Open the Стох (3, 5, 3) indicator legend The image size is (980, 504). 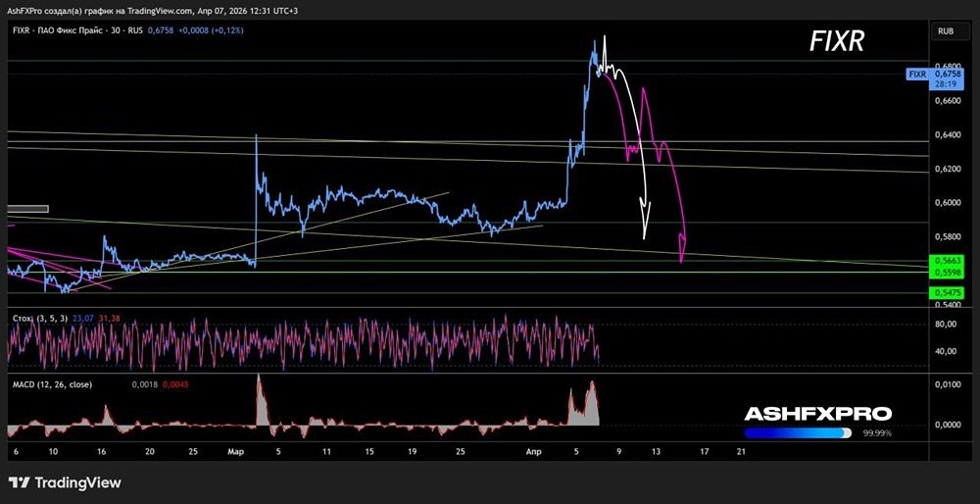click(x=40, y=319)
